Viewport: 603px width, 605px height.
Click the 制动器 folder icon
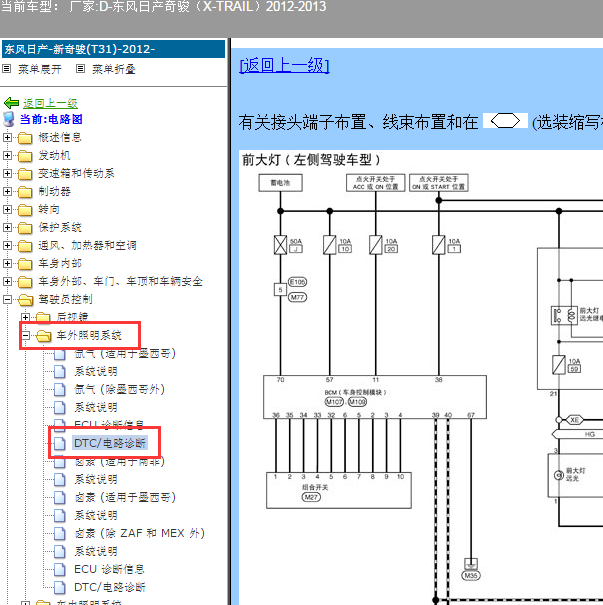click(25, 192)
